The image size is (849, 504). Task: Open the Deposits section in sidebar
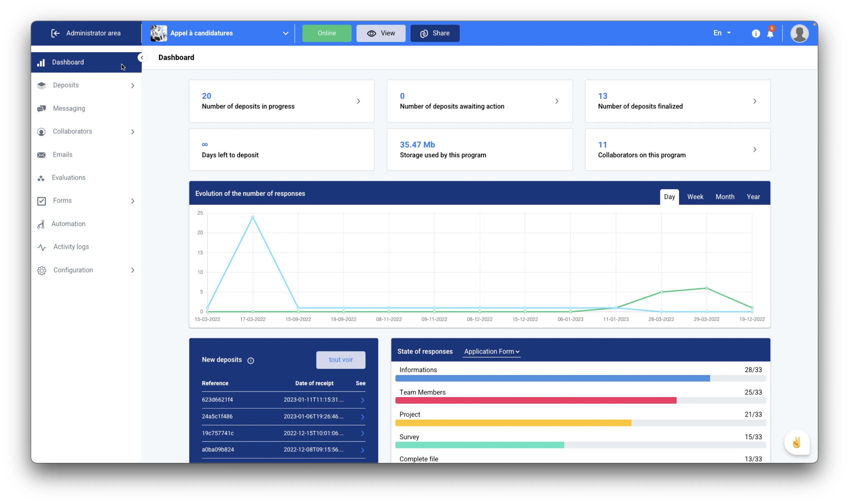point(65,85)
